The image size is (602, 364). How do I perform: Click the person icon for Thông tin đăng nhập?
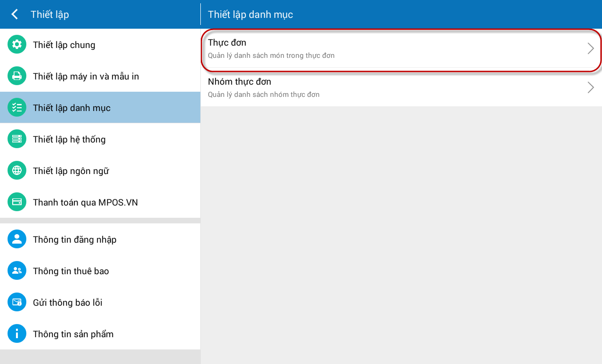point(17,239)
